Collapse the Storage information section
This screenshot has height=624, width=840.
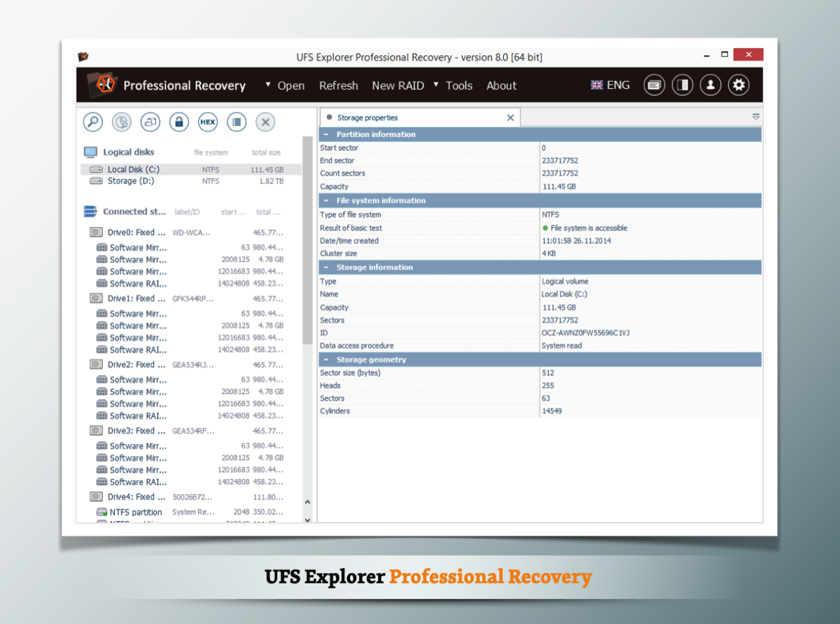point(326,267)
